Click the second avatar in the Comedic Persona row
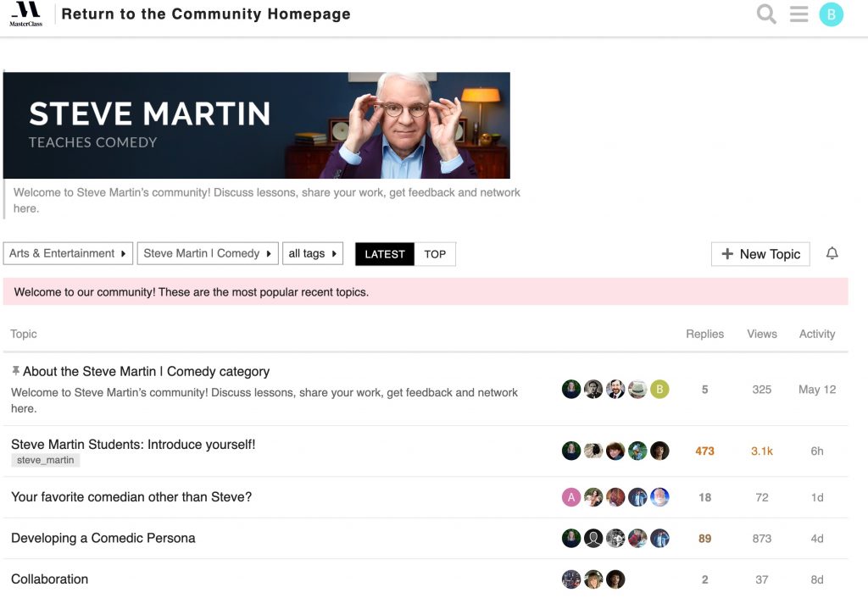This screenshot has width=868, height=598. click(593, 538)
